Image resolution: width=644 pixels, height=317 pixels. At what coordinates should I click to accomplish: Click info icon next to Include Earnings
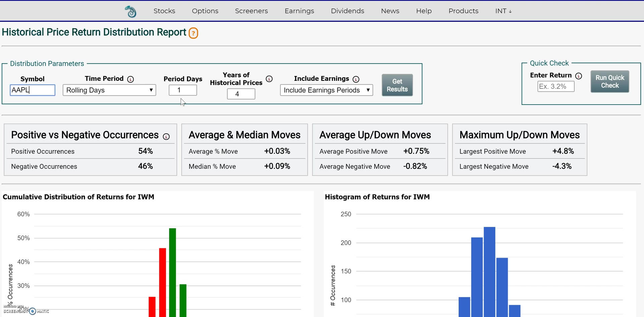pos(356,79)
